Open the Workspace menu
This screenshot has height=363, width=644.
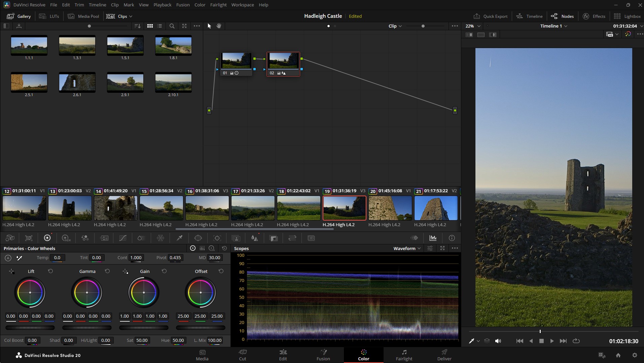pyautogui.click(x=242, y=5)
